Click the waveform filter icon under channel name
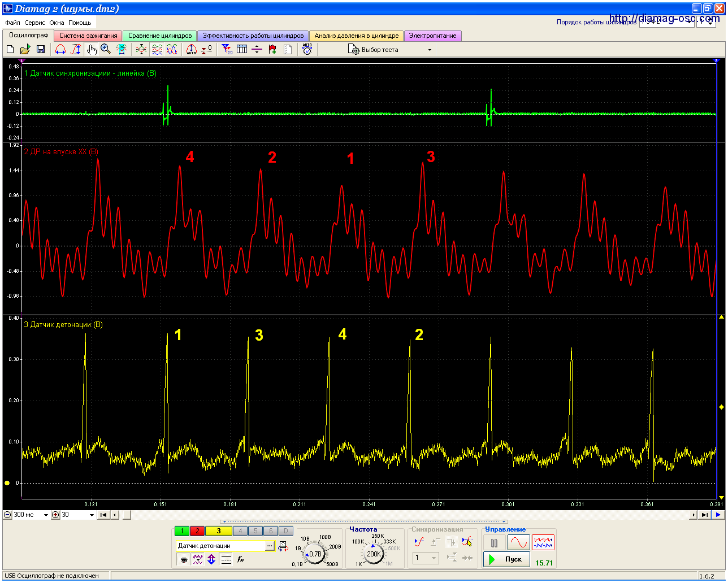Viewport: 728px width, 583px height. click(x=197, y=559)
